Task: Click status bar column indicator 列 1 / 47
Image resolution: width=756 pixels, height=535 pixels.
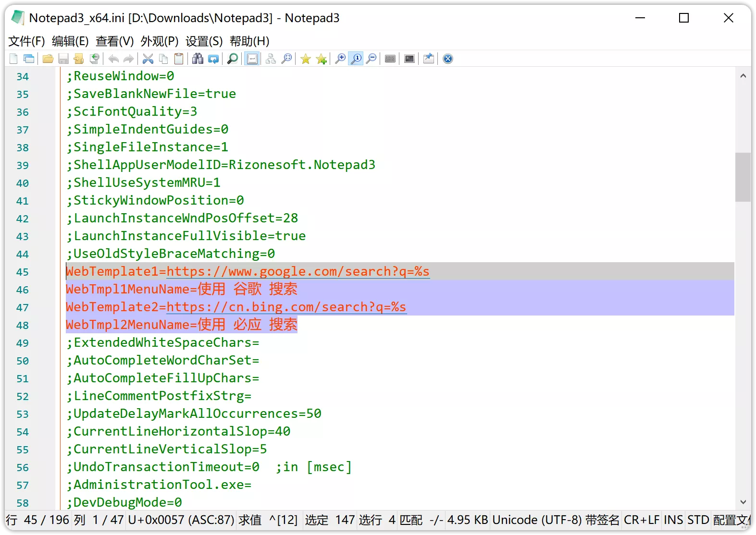Action: [x=99, y=520]
